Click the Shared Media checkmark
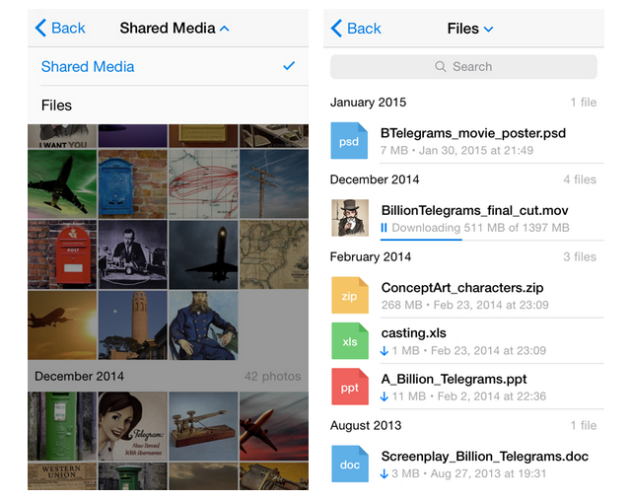The height and width of the screenshot is (500, 631). (289, 66)
